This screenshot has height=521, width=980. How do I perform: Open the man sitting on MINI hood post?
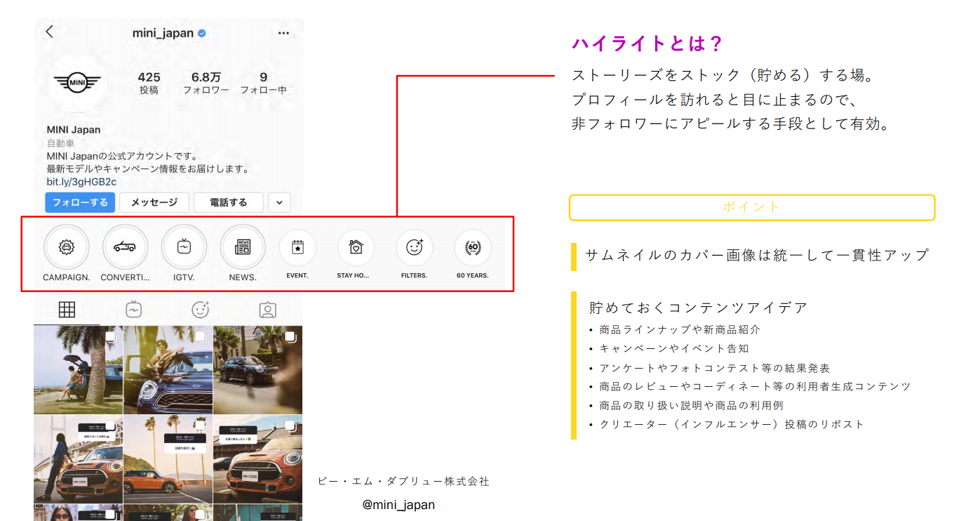coord(168,369)
